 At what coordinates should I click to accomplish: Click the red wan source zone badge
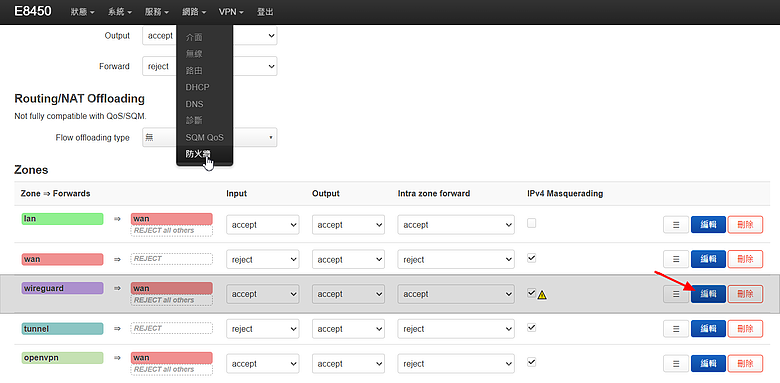pyautogui.click(x=62, y=259)
